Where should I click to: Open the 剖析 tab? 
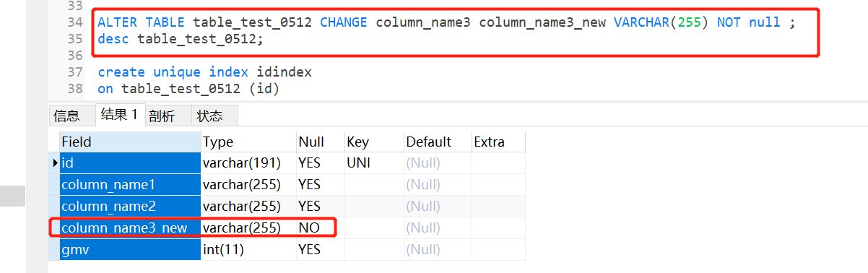tap(162, 116)
